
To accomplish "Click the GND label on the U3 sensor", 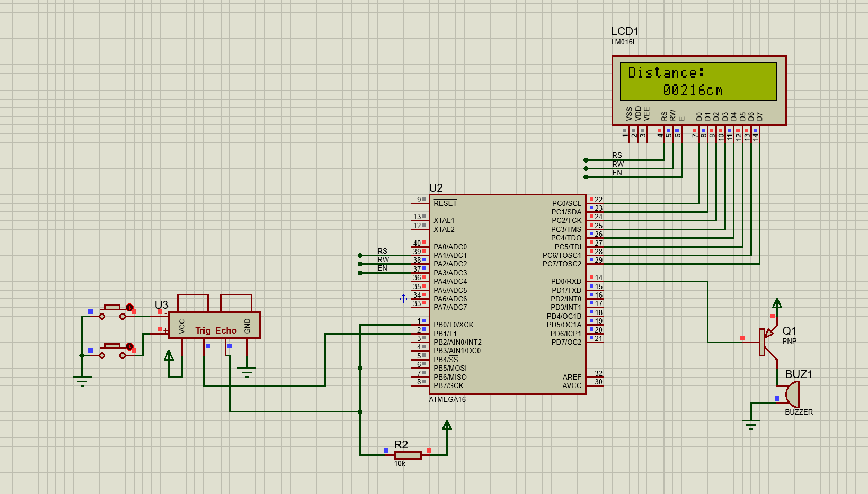I will pyautogui.click(x=247, y=326).
